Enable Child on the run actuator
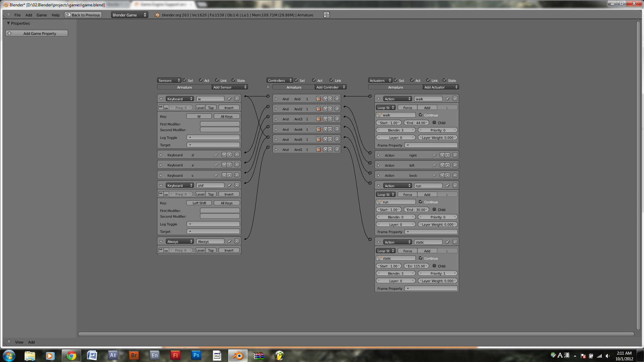This screenshot has width=644, height=362. tap(434, 209)
